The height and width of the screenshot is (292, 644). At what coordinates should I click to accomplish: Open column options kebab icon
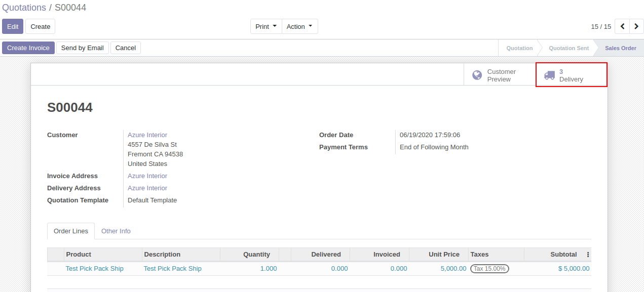point(588,255)
